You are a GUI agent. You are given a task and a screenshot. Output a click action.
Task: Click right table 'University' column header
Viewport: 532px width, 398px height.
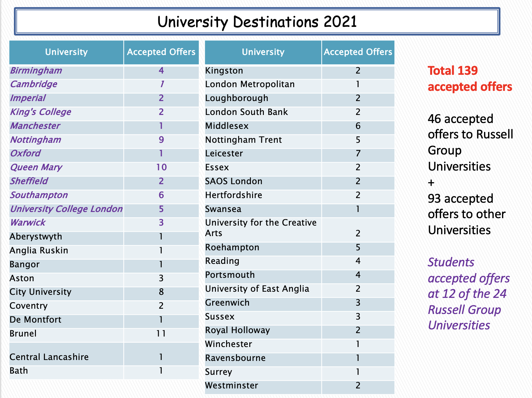click(263, 52)
